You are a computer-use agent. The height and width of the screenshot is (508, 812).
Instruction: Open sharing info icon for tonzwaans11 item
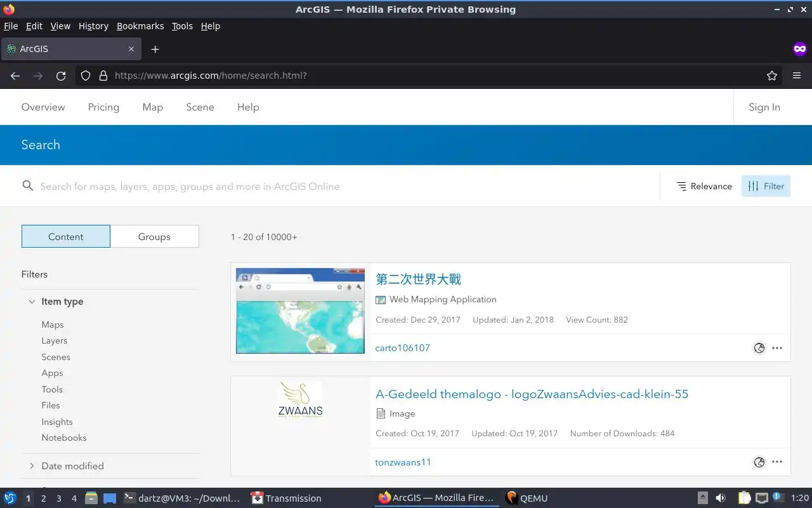759,462
